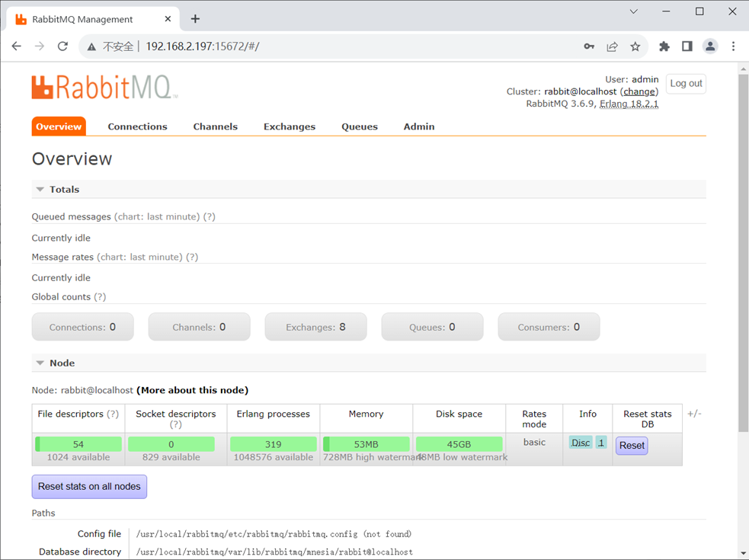The image size is (749, 560).
Task: Open help for Socket descriptors
Action: click(x=176, y=424)
